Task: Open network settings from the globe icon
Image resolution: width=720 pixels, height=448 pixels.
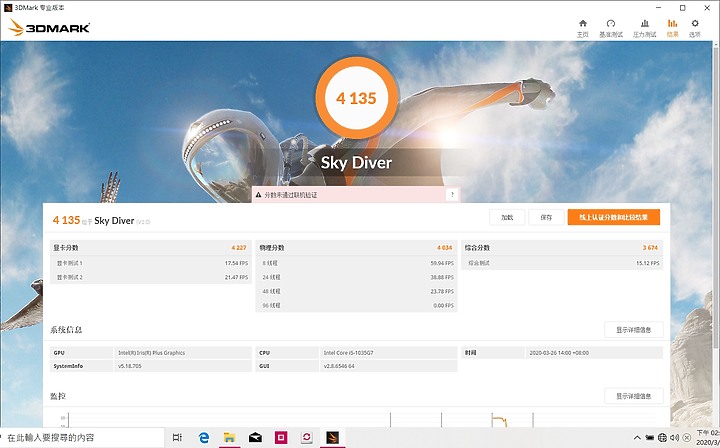Action: pos(662,438)
